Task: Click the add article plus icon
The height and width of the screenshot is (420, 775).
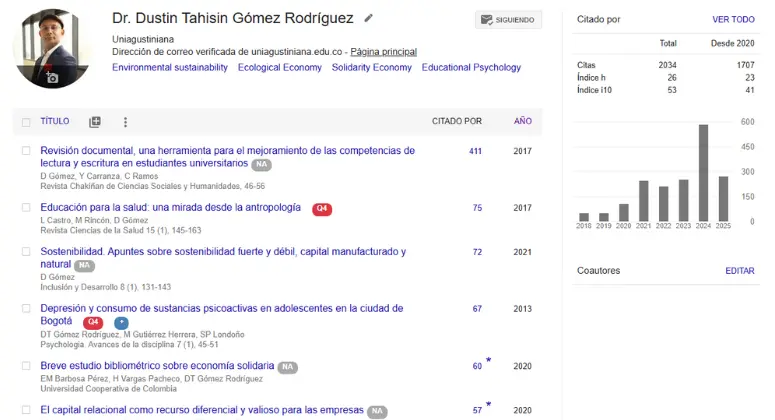Action: point(95,122)
